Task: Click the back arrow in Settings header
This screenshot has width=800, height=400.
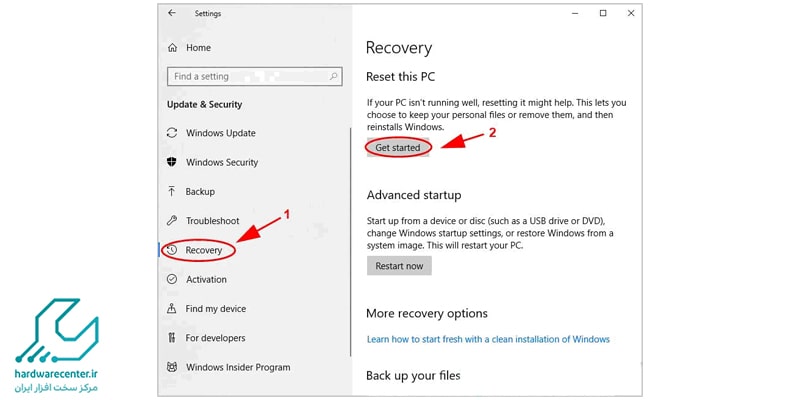Action: point(171,13)
